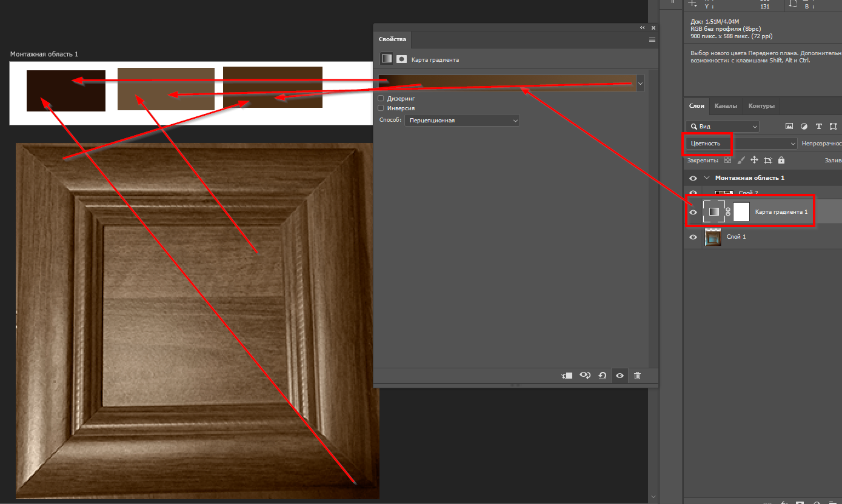This screenshot has width=842, height=504.
Task: Click the Карта градиента 1 layer name
Action: click(781, 212)
